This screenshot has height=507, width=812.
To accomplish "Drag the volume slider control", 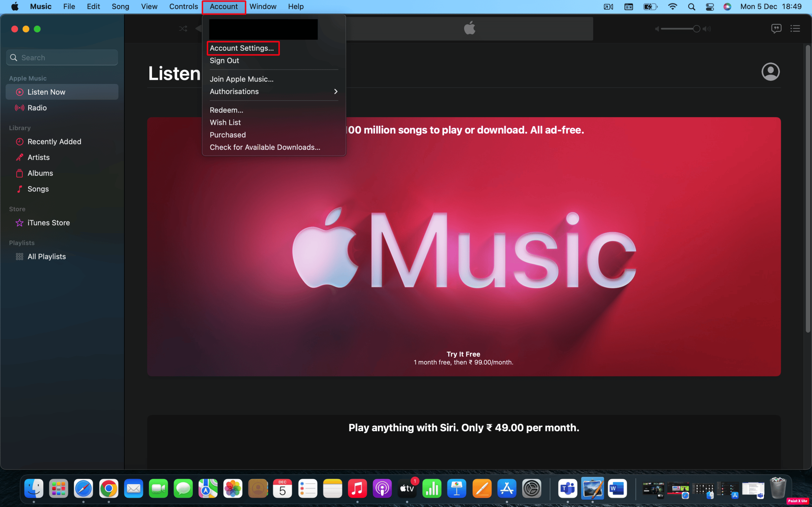I will (696, 28).
